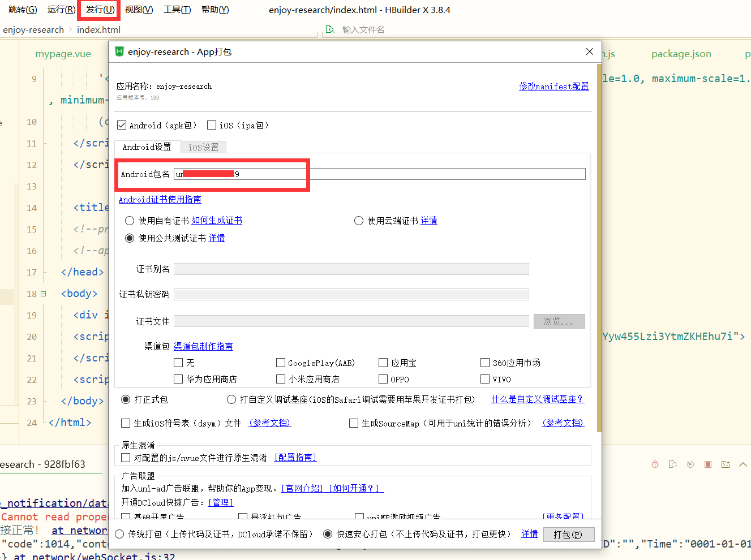This screenshot has width=751, height=560.
Task: Collapse the body tag fold marker
Action: click(x=43, y=294)
